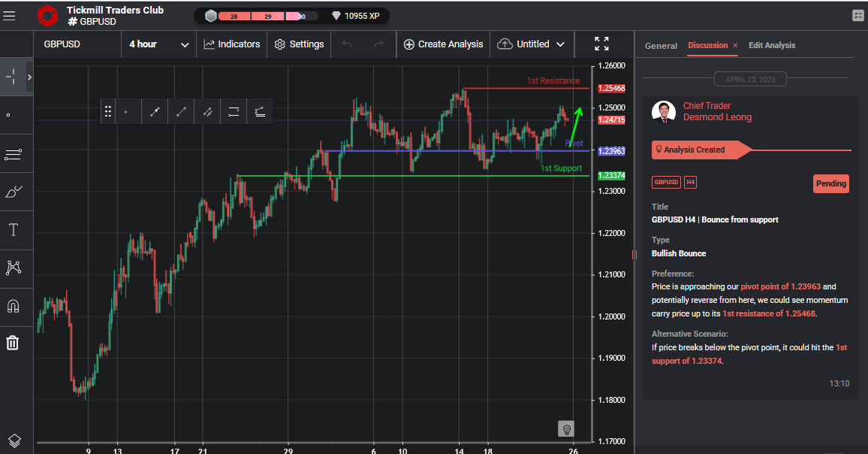Select the pattern drawing tool
Image resolution: width=868 pixels, height=454 pixels.
click(x=14, y=268)
